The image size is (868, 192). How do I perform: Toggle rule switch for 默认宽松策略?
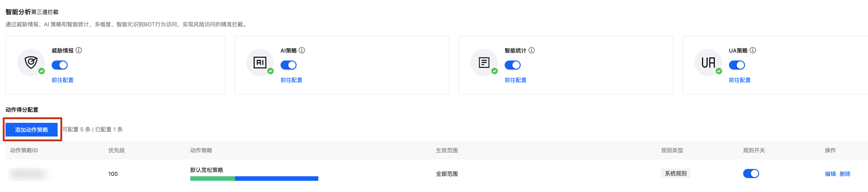[x=751, y=174]
